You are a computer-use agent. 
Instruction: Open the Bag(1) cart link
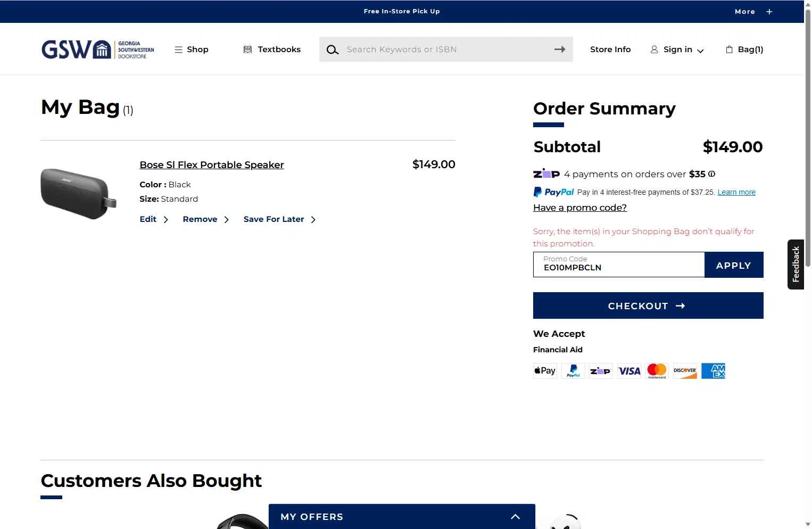tap(744, 49)
